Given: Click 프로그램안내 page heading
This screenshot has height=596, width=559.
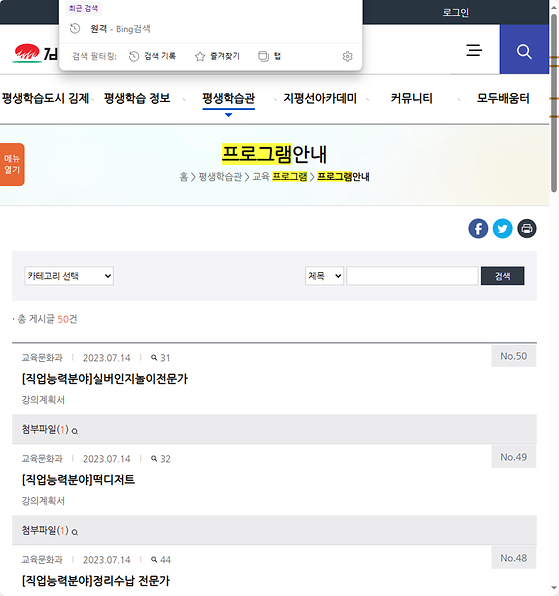Looking at the screenshot, I should (274, 154).
